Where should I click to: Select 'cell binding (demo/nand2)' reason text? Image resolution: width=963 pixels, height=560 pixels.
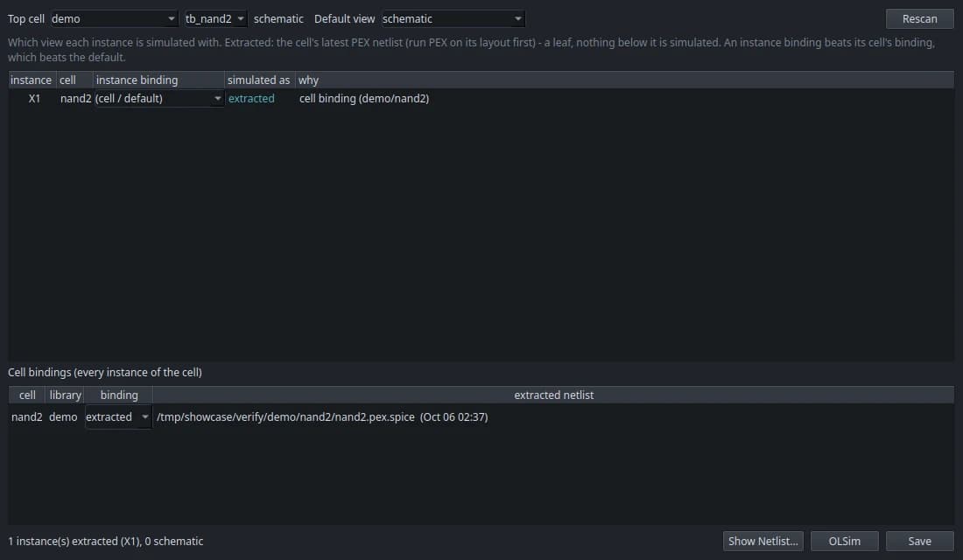coord(364,98)
